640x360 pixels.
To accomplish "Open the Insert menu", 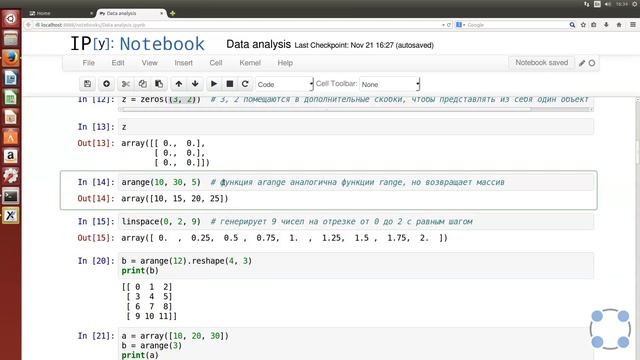I will (183, 63).
